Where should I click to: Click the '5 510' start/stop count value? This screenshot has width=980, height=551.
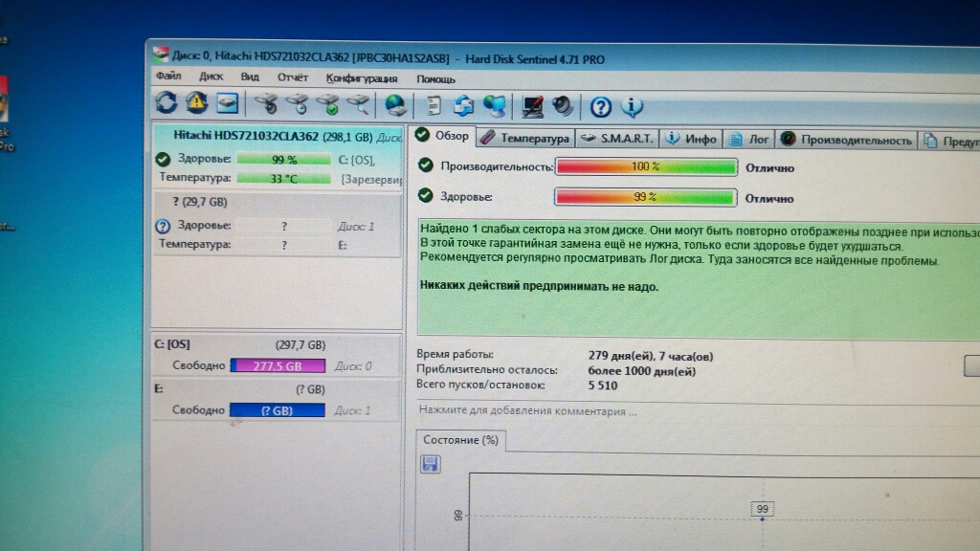[x=603, y=386]
